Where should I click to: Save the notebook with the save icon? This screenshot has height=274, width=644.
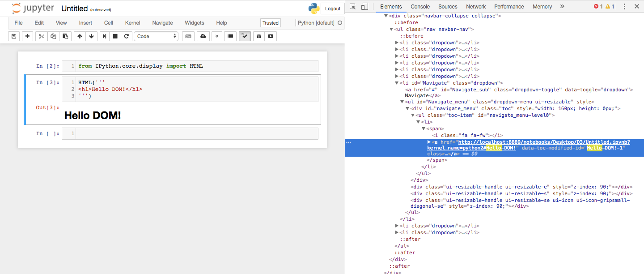point(15,36)
